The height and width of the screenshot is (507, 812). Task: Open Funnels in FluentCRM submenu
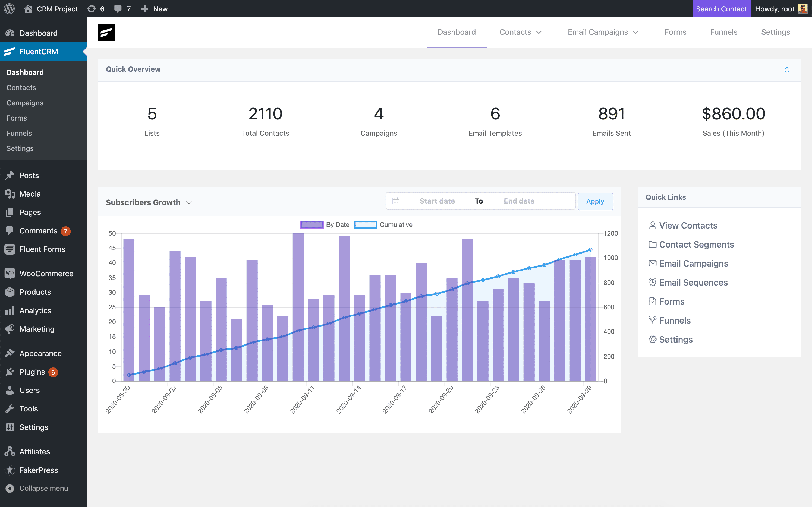point(19,133)
